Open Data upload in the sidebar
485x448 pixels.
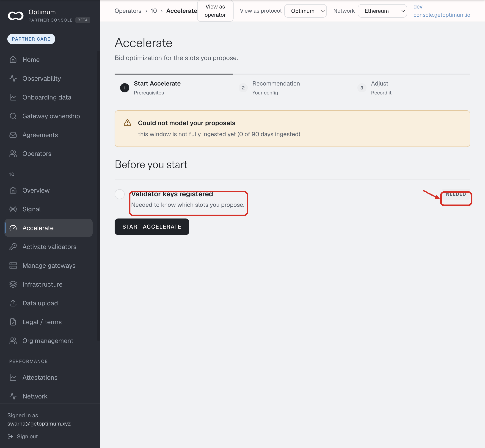click(48, 303)
